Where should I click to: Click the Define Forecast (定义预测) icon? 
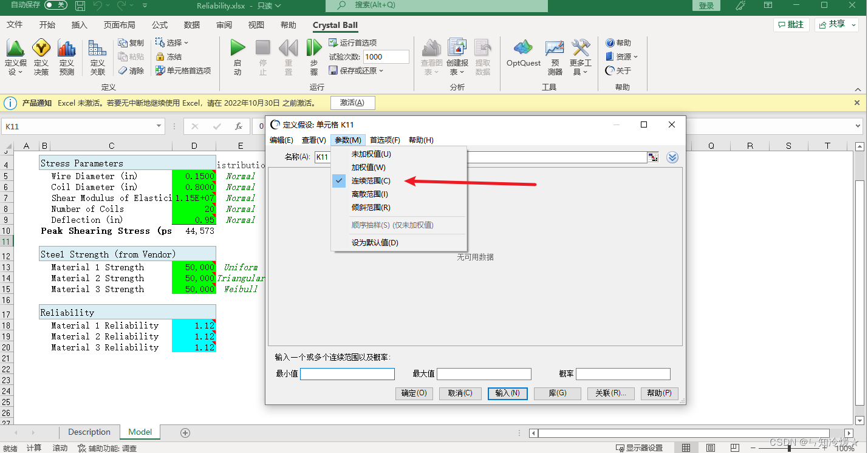point(67,57)
